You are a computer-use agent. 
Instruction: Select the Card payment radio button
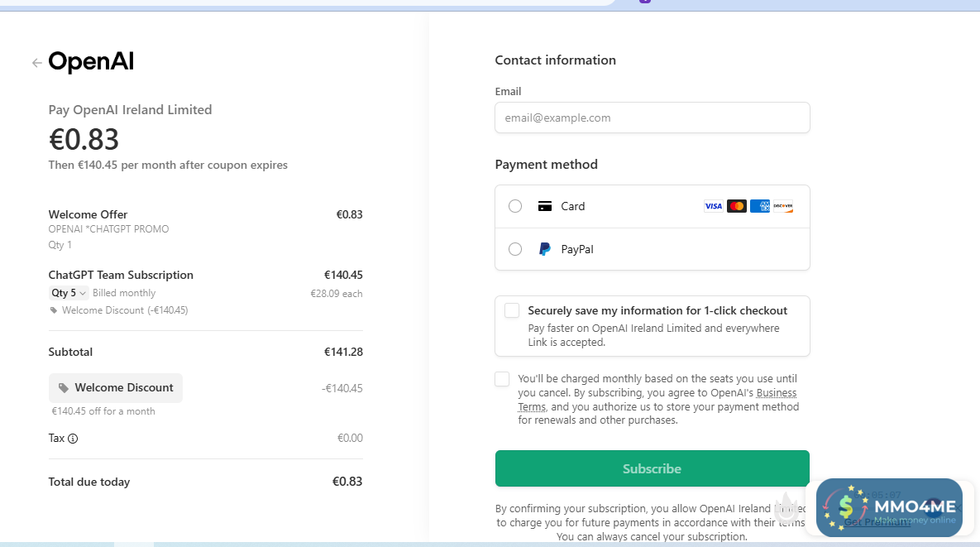click(x=515, y=206)
